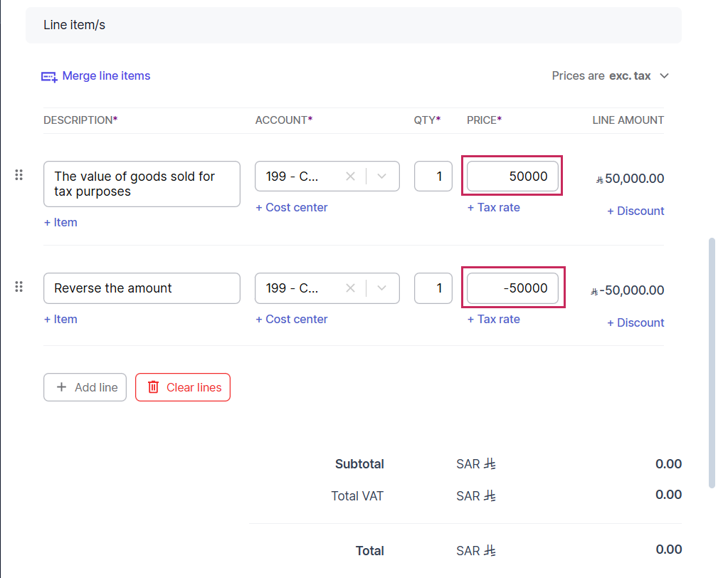Image resolution: width=728 pixels, height=578 pixels.
Task: Open first line account dropdown arrow
Action: point(382,177)
